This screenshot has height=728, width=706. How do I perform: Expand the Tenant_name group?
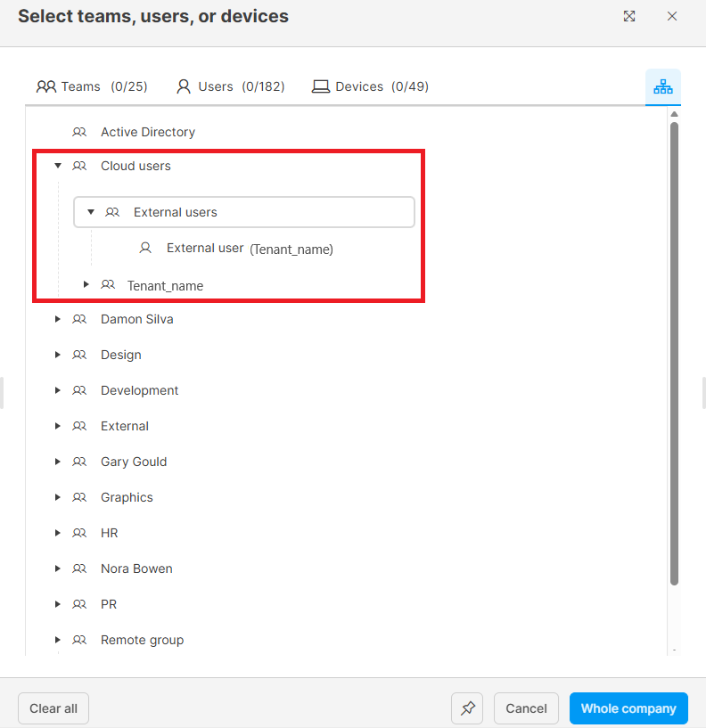tap(86, 285)
